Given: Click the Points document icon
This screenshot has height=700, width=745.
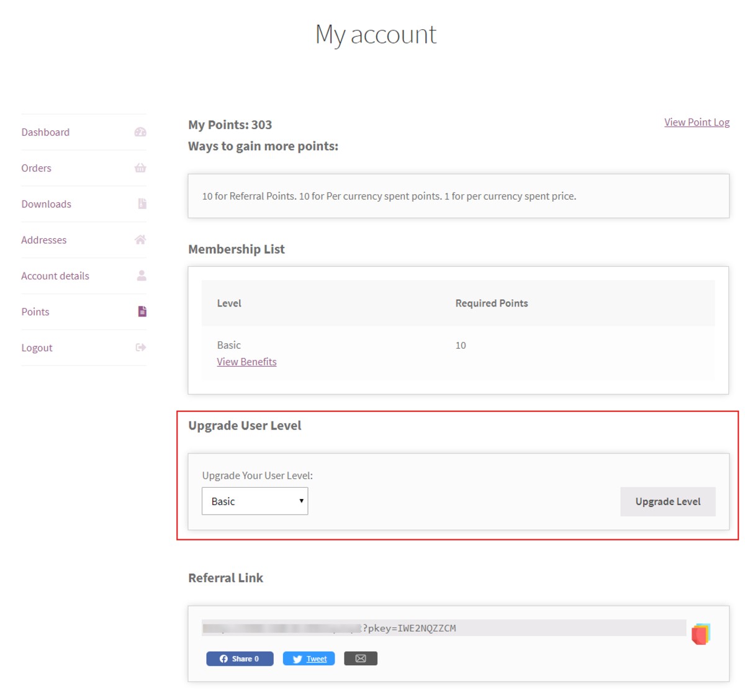Looking at the screenshot, I should [x=142, y=312].
